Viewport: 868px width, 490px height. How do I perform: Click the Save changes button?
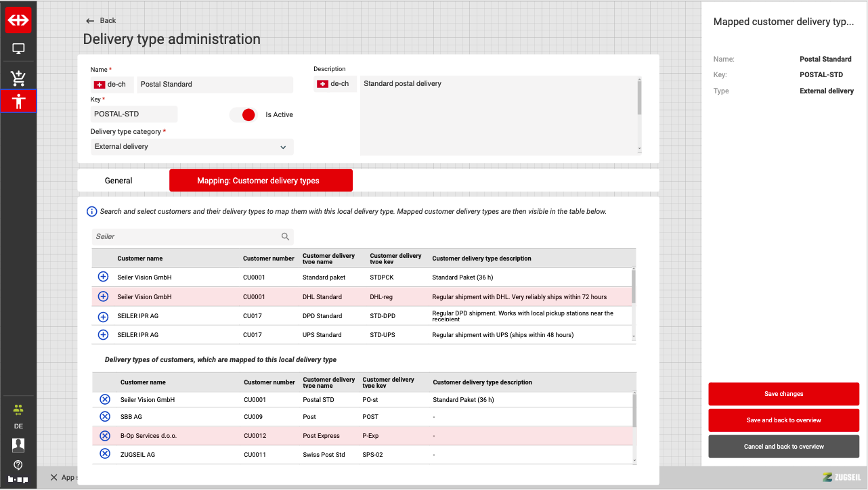[x=783, y=394]
